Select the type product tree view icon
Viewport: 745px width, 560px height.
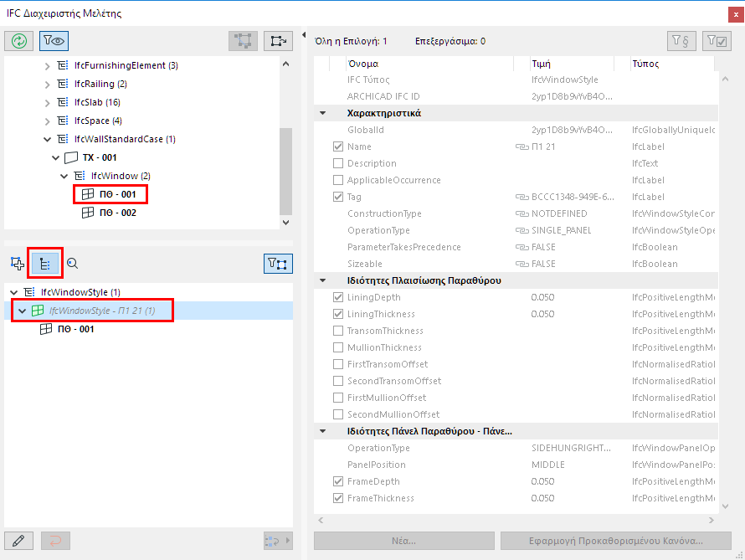[x=45, y=263]
